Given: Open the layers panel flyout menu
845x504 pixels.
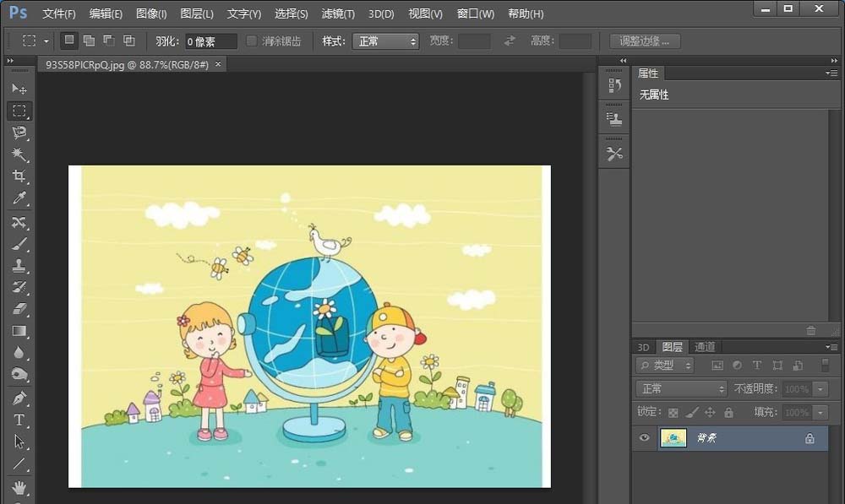Looking at the screenshot, I should (831, 347).
